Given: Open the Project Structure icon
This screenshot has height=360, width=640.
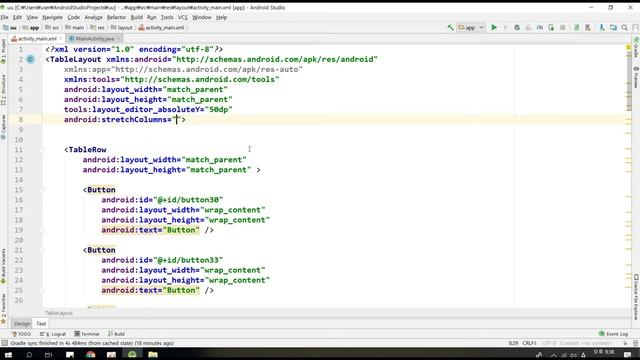Looking at the screenshot, I should click(613, 28).
